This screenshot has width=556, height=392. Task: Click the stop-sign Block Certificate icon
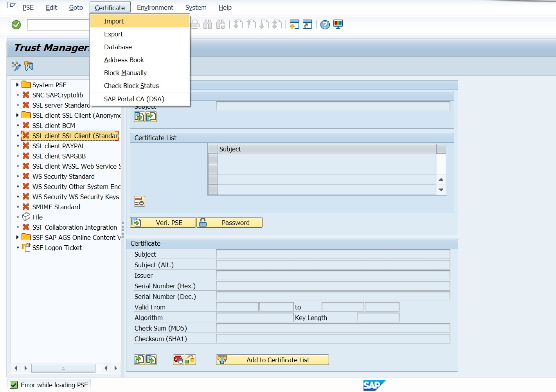pos(178,360)
